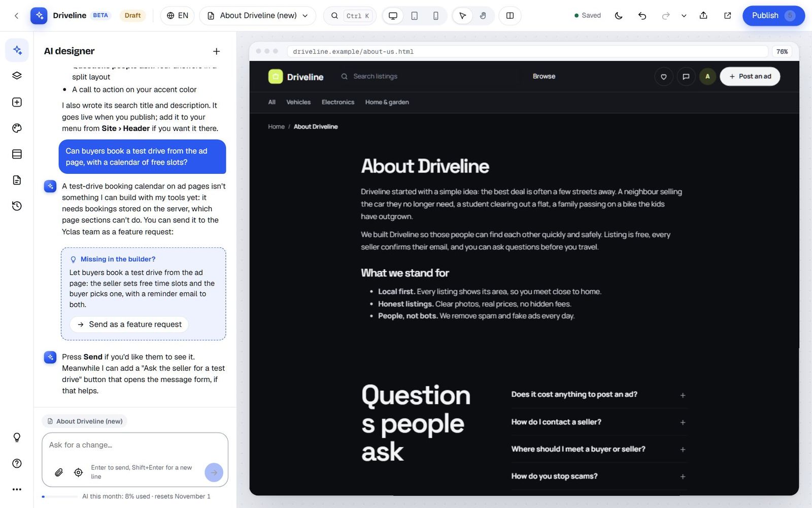Open the version history sidebar icon

[17, 206]
